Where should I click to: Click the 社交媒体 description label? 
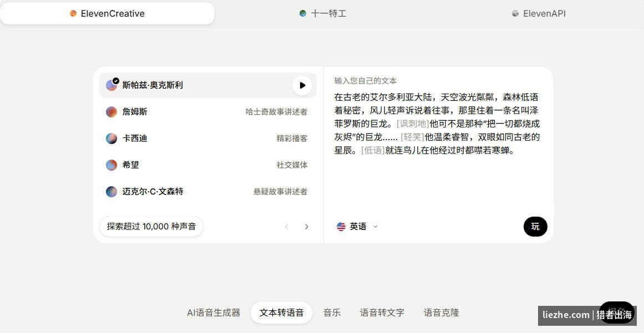point(292,165)
